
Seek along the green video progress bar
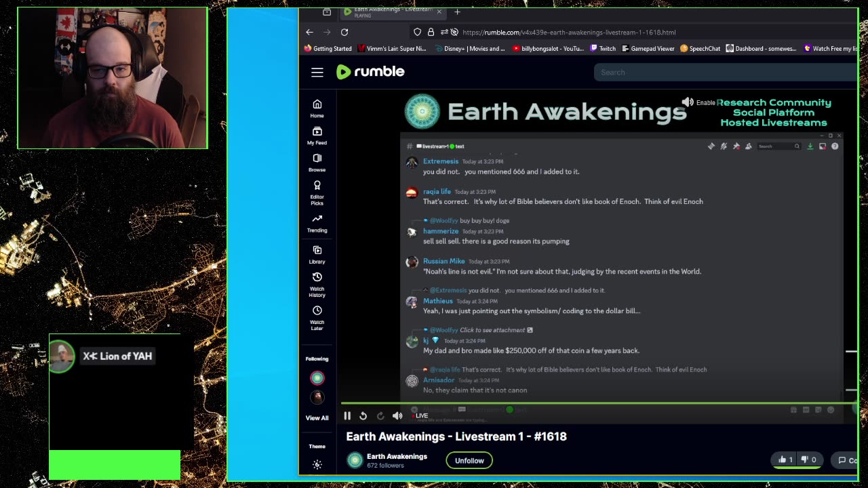(x=599, y=403)
